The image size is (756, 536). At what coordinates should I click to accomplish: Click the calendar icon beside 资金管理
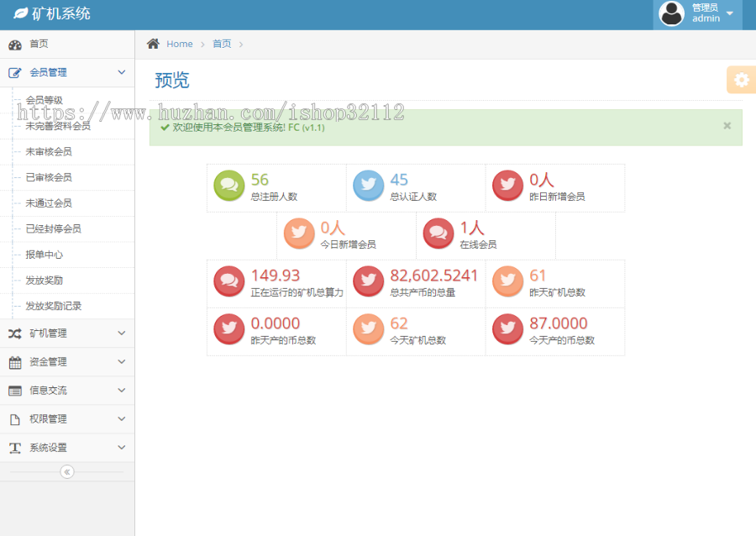[15, 362]
